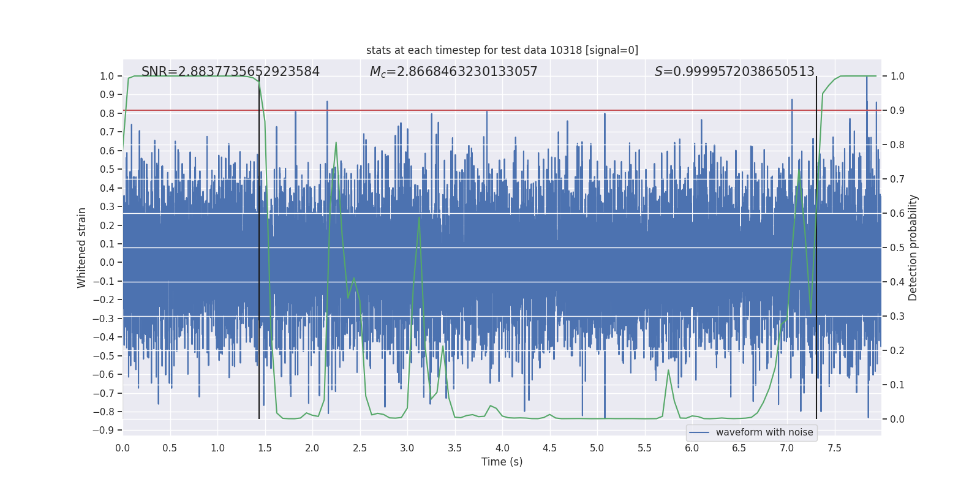Click the first black vertical marker line near 1.4 s

point(259,247)
